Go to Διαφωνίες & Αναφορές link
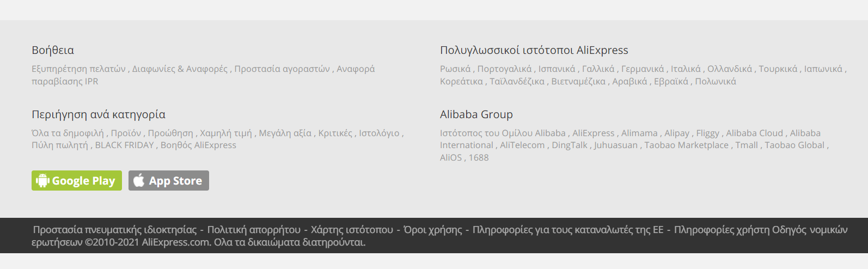The width and height of the screenshot is (868, 269). click(180, 69)
